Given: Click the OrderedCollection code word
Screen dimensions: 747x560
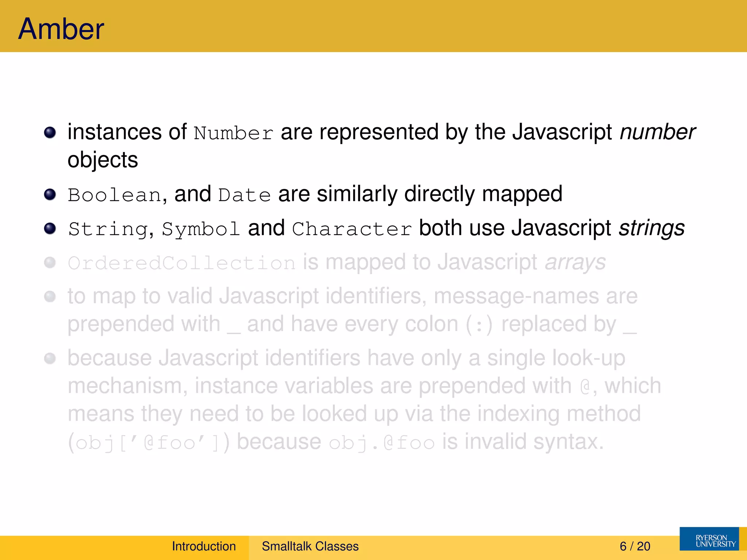Looking at the screenshot, I should tap(182, 263).
